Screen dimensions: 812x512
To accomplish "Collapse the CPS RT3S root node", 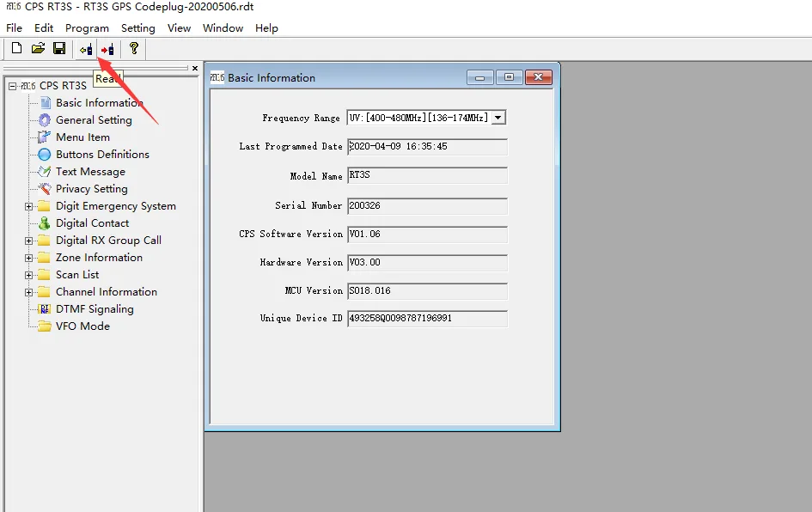I will click(12, 86).
